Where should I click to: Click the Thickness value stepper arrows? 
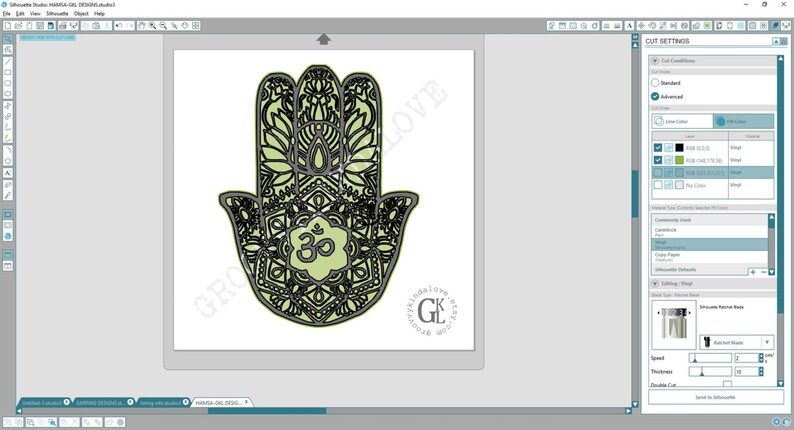761,372
